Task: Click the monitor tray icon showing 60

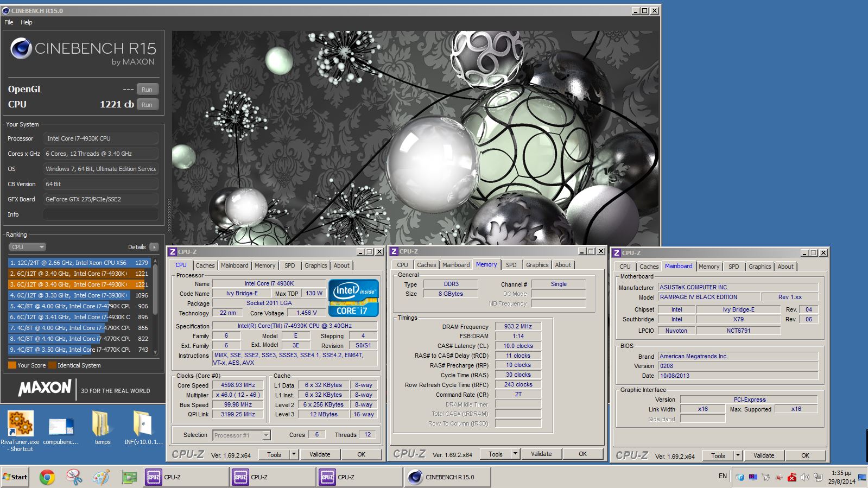Action: coord(753,477)
